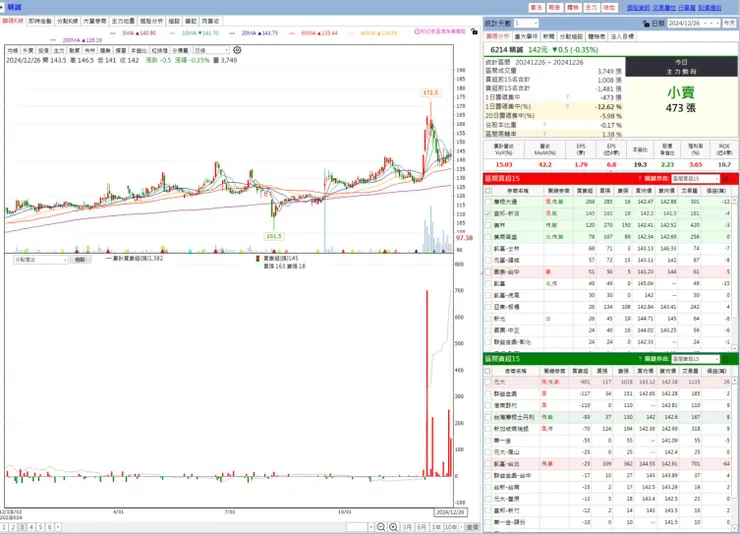Click the 凱基-台北 seller row name
This screenshot has width=740, height=534.
(506, 464)
